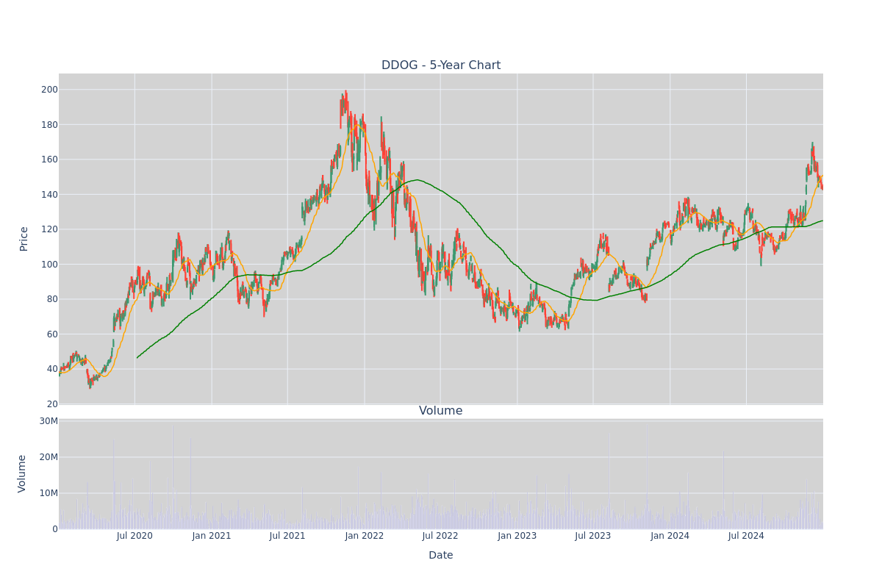The image size is (882, 588).
Task: Click the 30M volume tick label
Action: point(49,421)
